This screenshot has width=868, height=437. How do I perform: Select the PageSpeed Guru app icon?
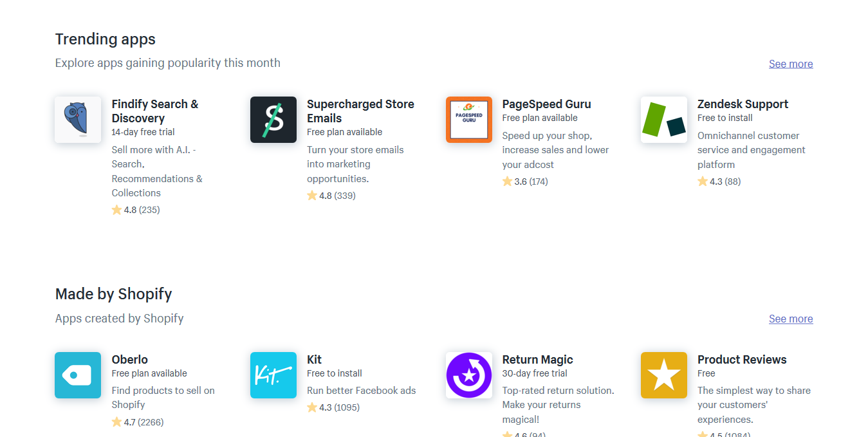[x=469, y=120]
